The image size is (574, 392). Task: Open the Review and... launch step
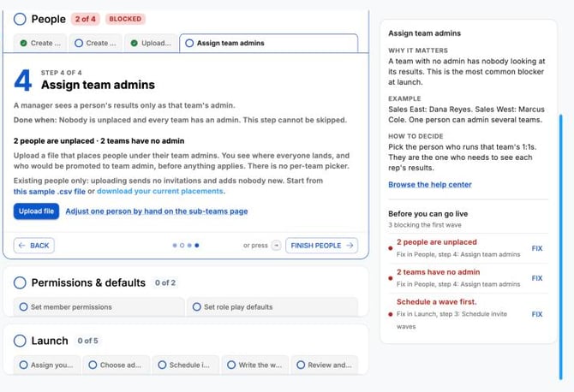pos(325,365)
